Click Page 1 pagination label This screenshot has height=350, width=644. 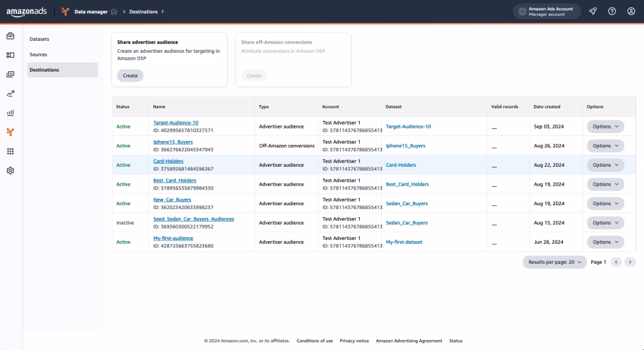598,262
